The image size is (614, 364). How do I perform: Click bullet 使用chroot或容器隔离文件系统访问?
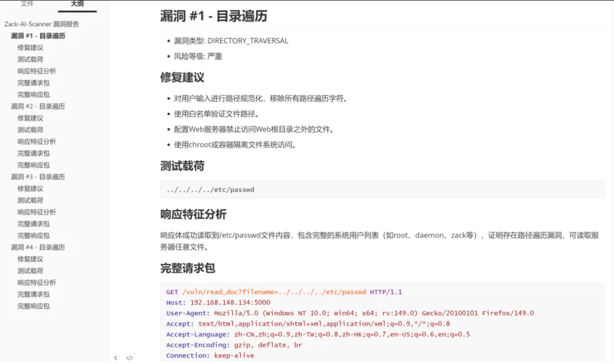235,145
